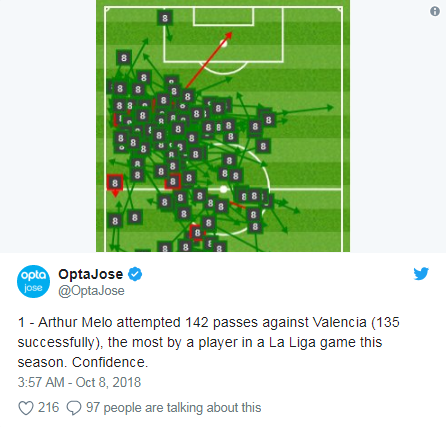This screenshot has height=427, width=446.
Task: Click the centre spot on the pitch
Action: (x=223, y=189)
